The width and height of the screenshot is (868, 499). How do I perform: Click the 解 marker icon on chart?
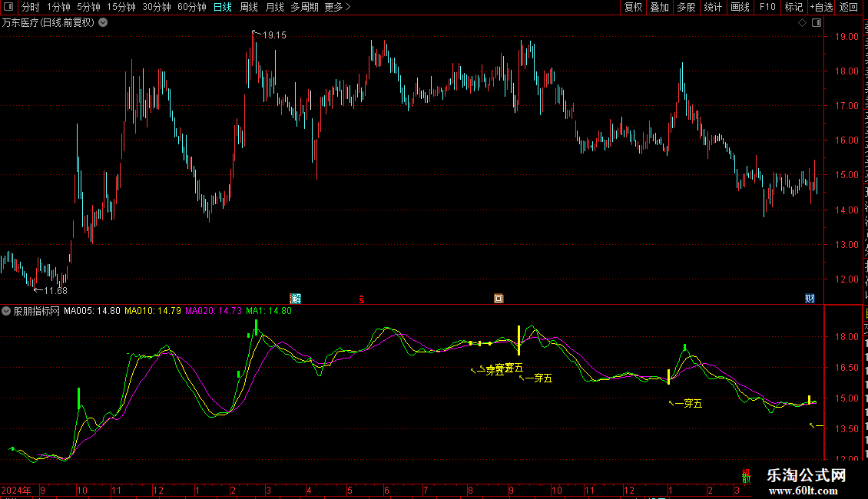[x=296, y=299]
